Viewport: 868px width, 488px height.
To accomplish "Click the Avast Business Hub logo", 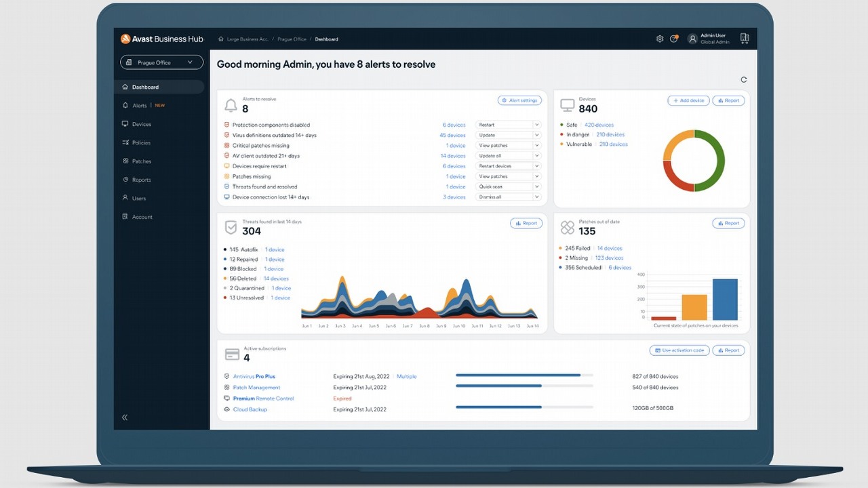I will [162, 39].
